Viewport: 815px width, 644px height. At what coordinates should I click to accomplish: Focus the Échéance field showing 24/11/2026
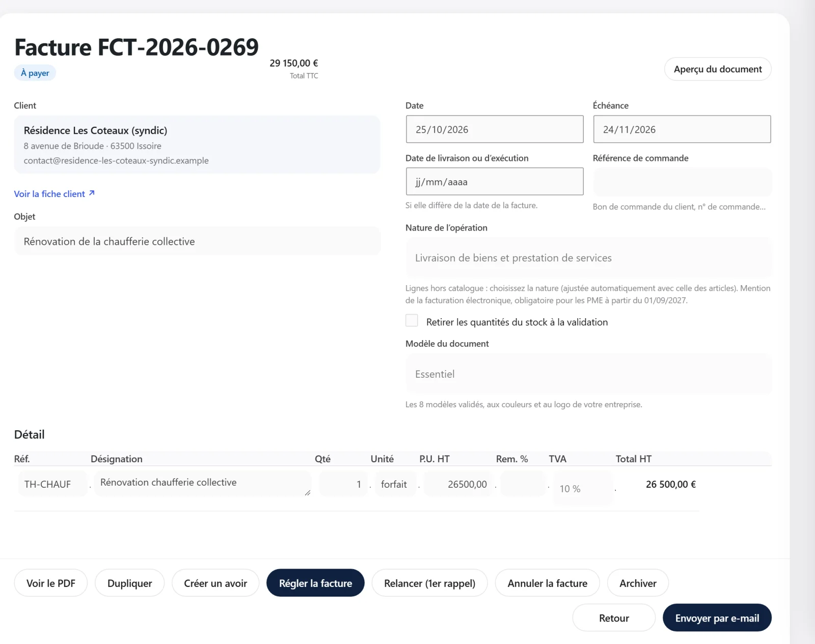(682, 129)
